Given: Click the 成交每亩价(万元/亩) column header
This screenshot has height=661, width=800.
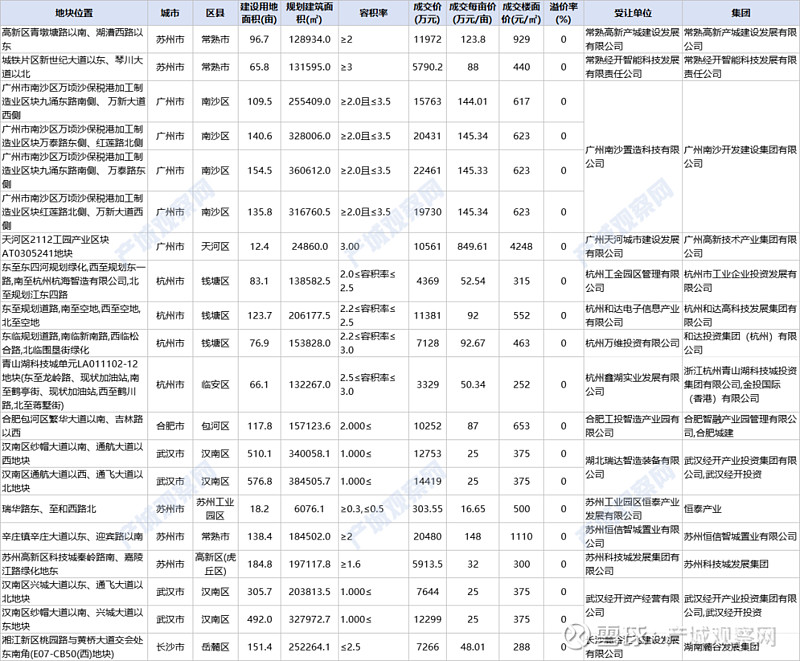Looking at the screenshot, I should click(x=473, y=13).
